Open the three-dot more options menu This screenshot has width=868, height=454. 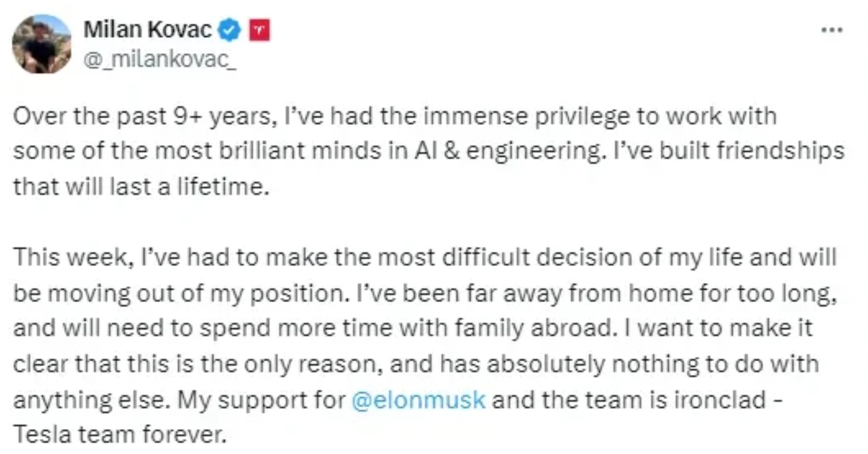[832, 30]
